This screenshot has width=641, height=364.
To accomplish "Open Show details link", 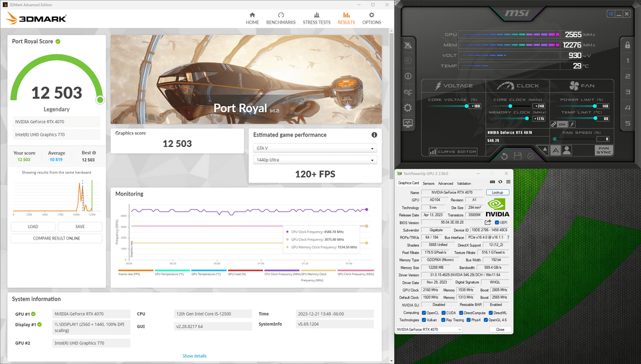I will (x=194, y=356).
